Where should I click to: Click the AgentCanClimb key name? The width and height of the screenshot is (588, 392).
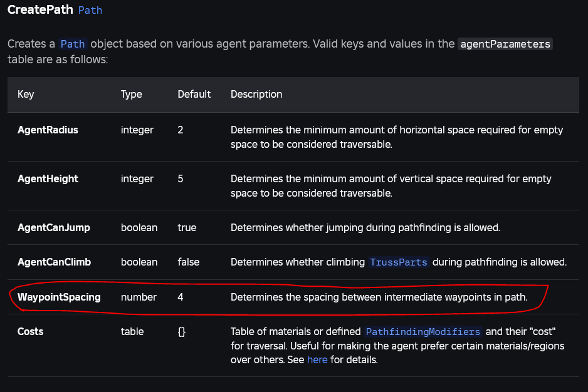click(55, 262)
